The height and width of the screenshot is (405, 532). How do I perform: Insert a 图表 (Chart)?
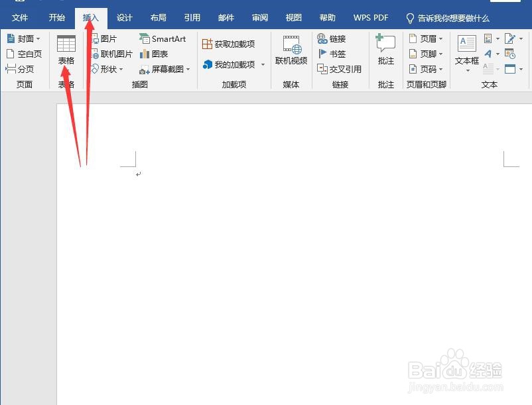click(157, 54)
